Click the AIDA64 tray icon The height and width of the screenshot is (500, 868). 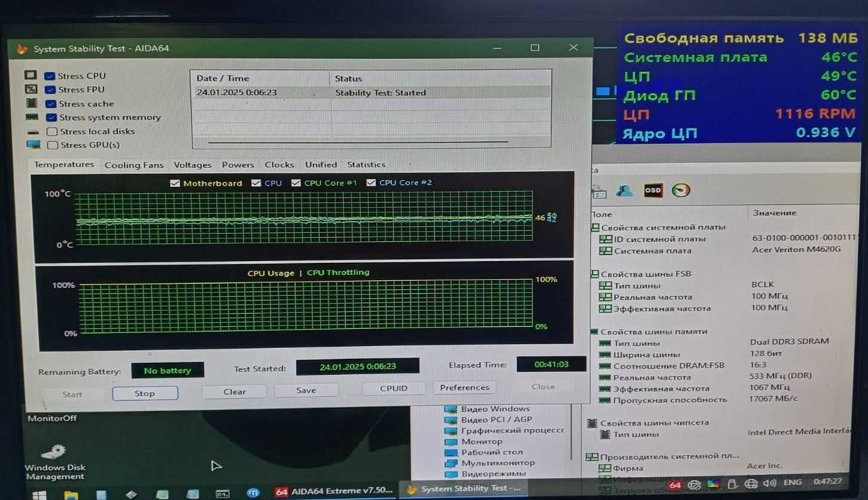pyautogui.click(x=675, y=485)
